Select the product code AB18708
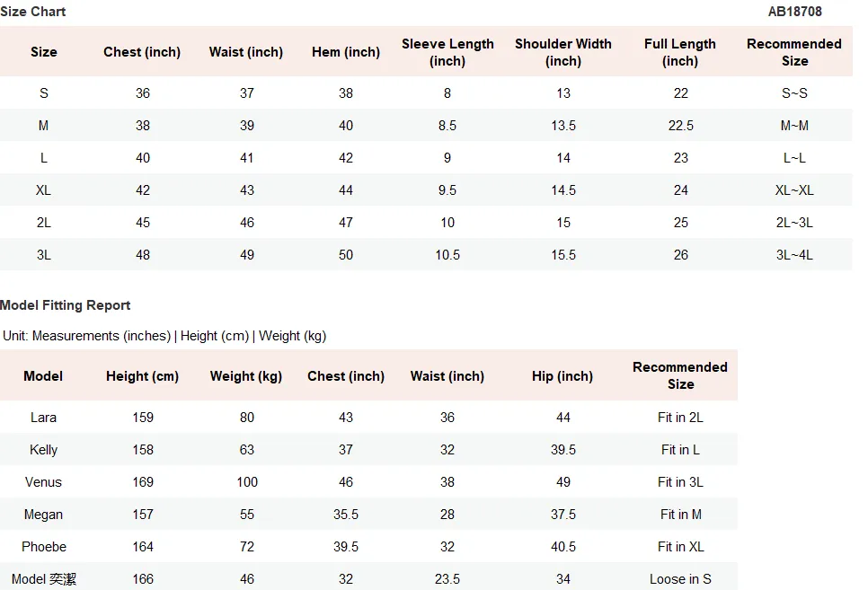The image size is (868, 590). [x=794, y=12]
